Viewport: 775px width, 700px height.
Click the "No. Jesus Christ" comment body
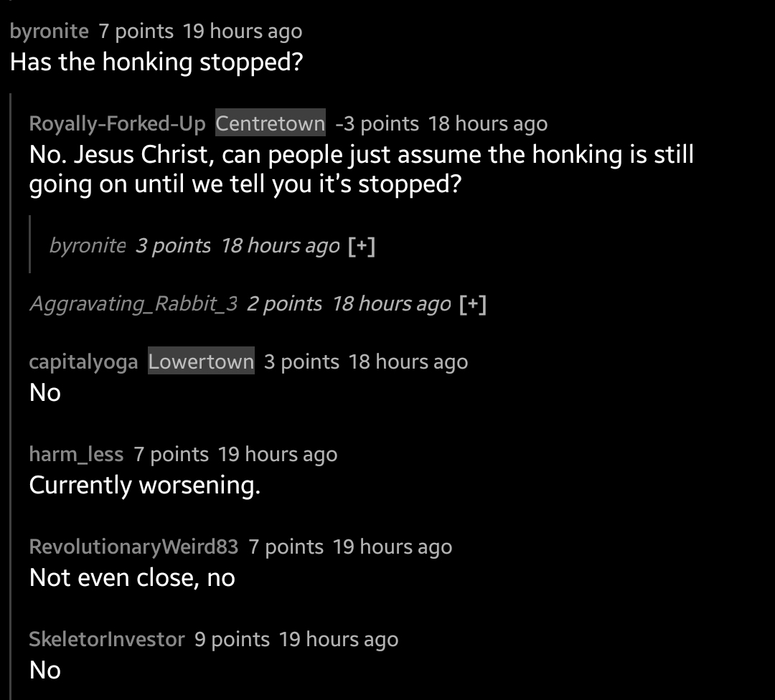[x=361, y=169]
